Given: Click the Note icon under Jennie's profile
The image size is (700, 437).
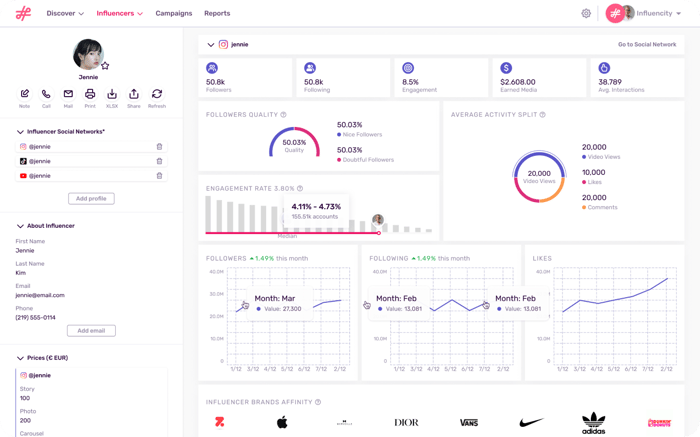Looking at the screenshot, I should 24,94.
